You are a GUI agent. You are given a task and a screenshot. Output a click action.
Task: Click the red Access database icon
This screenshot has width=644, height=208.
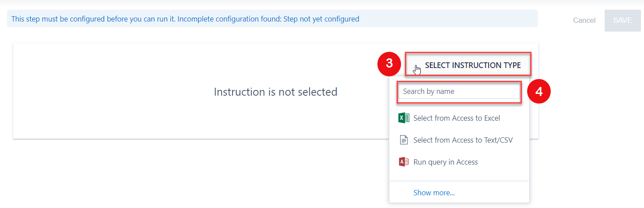point(404,162)
